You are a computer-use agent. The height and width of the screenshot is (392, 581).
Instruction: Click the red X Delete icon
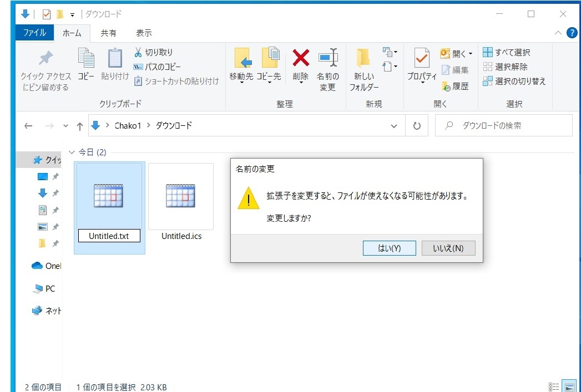pyautogui.click(x=300, y=58)
